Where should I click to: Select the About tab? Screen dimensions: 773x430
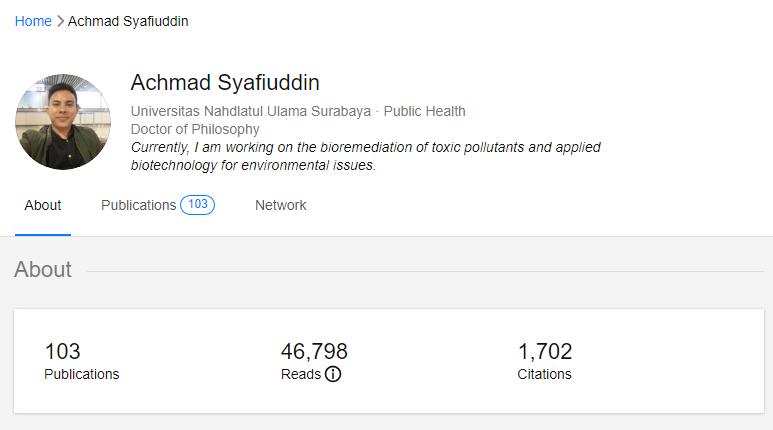point(43,205)
